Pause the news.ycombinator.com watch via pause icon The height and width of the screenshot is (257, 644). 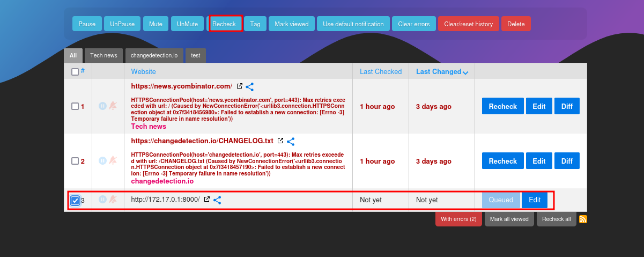[102, 106]
